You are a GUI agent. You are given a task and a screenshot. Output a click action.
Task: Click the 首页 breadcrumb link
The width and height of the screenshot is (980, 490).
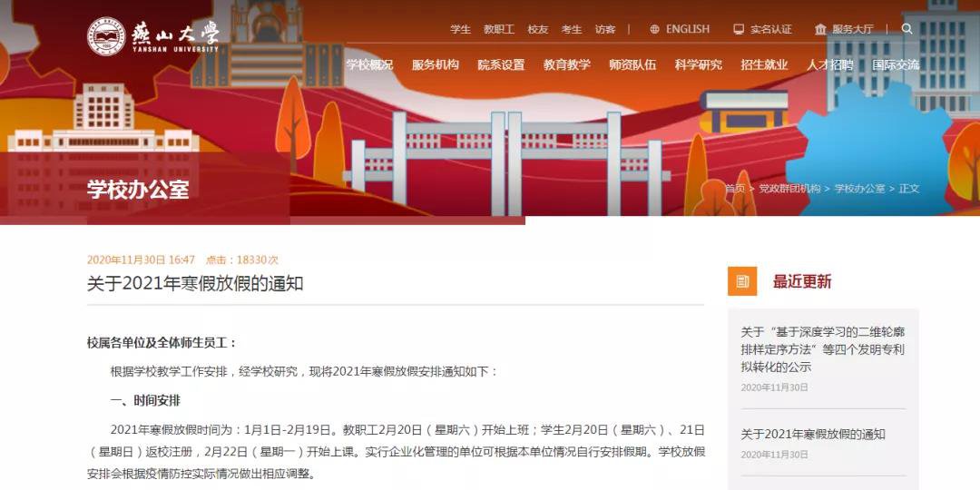[735, 188]
